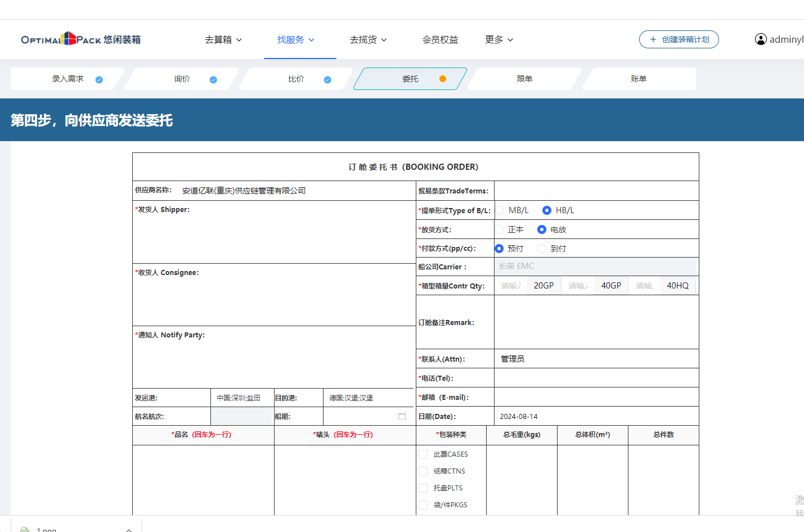Click the plus icon in 创建装箱计划 button

point(653,39)
